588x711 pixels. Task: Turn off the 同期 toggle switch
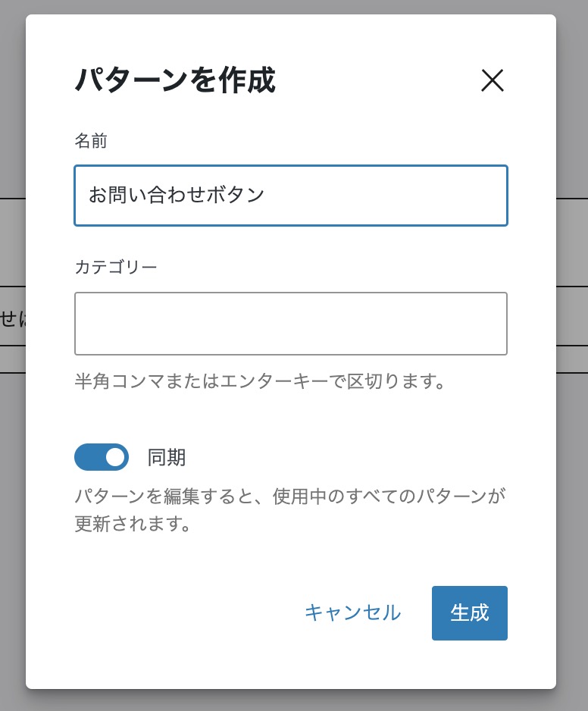[x=102, y=457]
